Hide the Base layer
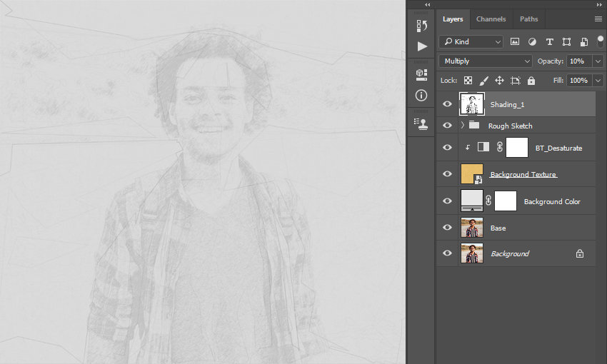607x364 pixels. click(447, 227)
